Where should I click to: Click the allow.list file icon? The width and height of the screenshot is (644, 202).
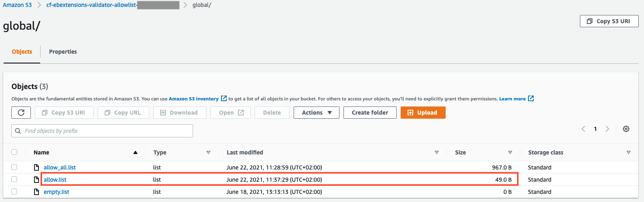tap(36, 180)
